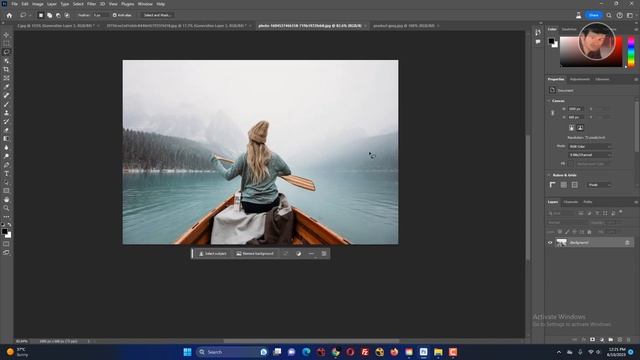640x360 pixels.
Task: Select the Lasso tool in the toolbar
Action: 6,52
